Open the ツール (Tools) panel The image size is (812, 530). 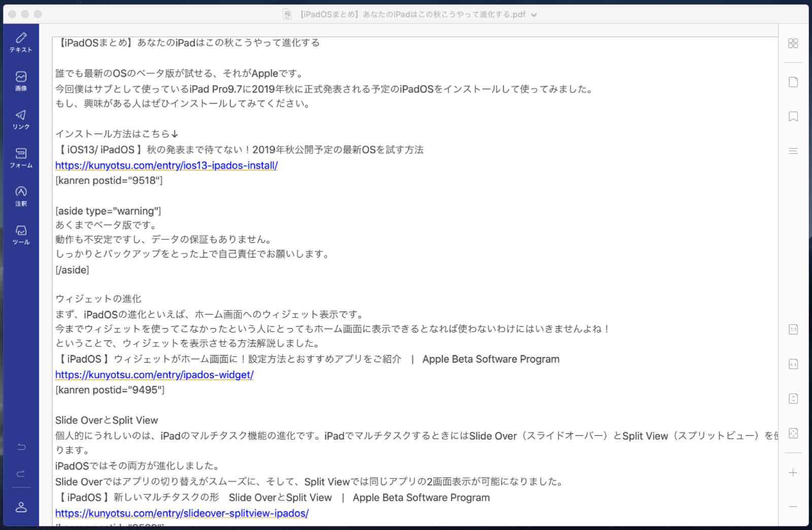(21, 235)
